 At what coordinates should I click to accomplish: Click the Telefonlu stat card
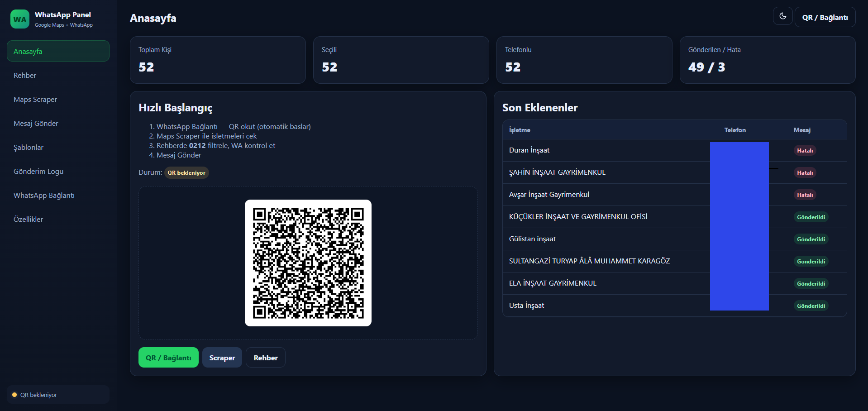pos(584,60)
